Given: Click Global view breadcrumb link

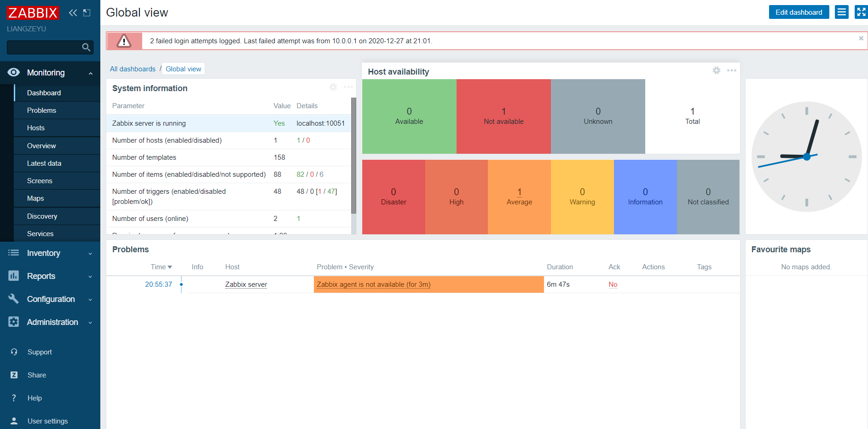Looking at the screenshot, I should (x=183, y=69).
